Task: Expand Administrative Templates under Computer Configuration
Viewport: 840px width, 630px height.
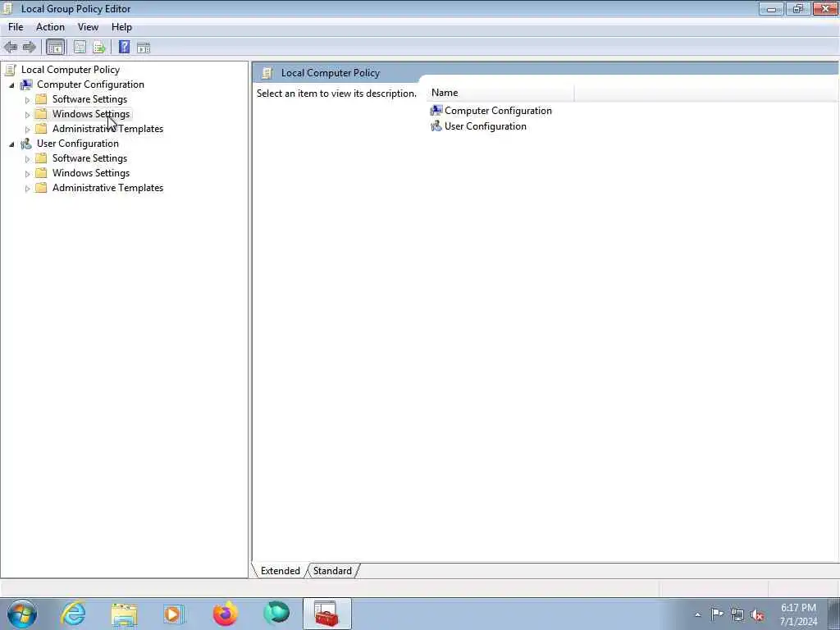Action: point(27,129)
